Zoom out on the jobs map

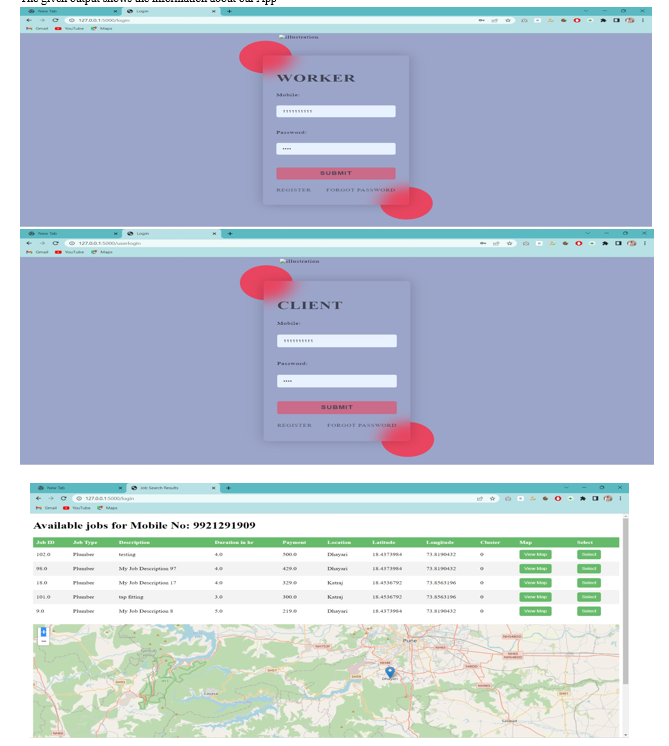43,641
